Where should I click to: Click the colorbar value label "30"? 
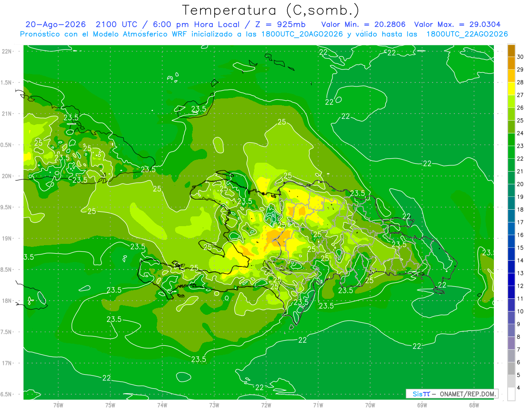(520, 57)
